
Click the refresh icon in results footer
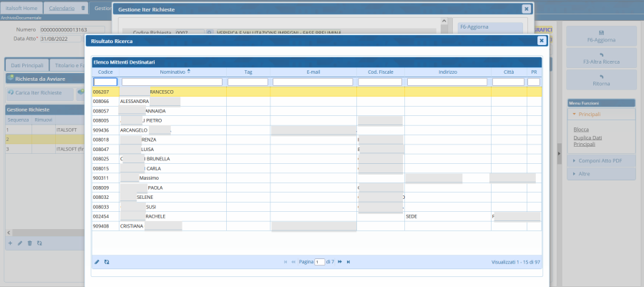(107, 262)
